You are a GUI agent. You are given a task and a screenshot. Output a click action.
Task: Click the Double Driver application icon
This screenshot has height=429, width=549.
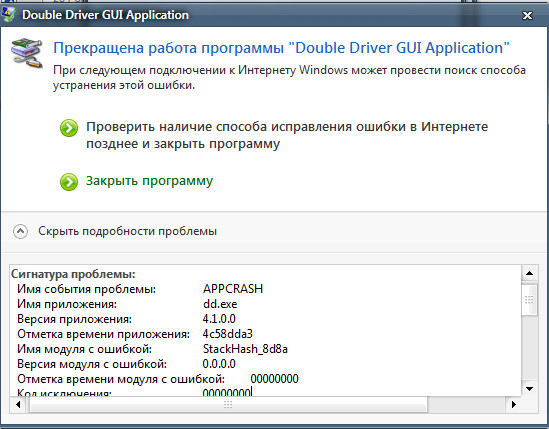(27, 54)
